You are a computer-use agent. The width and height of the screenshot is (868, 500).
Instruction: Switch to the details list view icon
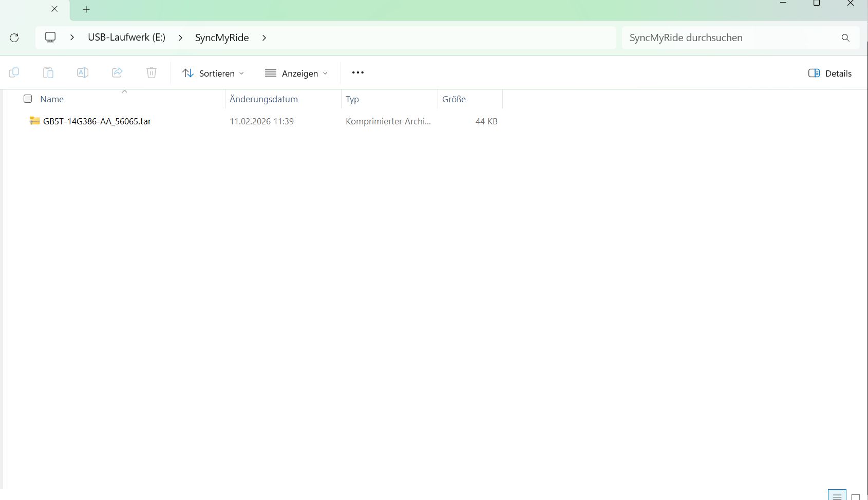click(837, 496)
